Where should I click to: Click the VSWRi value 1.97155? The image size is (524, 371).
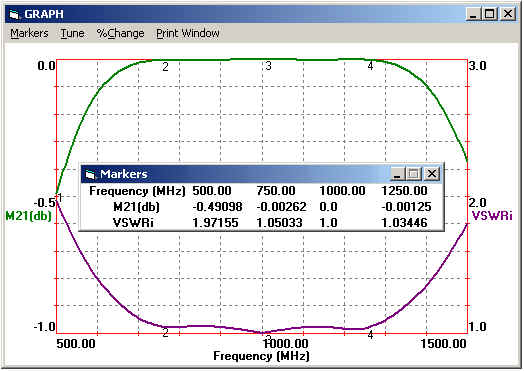click(x=216, y=223)
